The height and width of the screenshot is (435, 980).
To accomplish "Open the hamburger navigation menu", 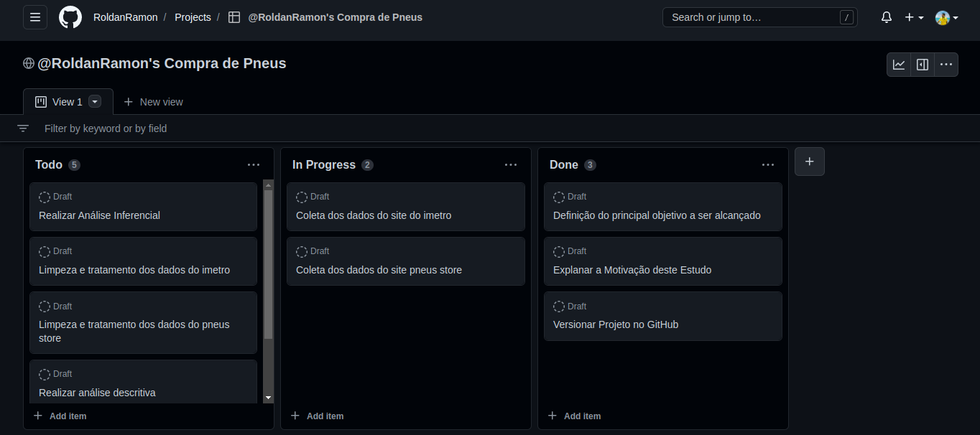I will (34, 17).
